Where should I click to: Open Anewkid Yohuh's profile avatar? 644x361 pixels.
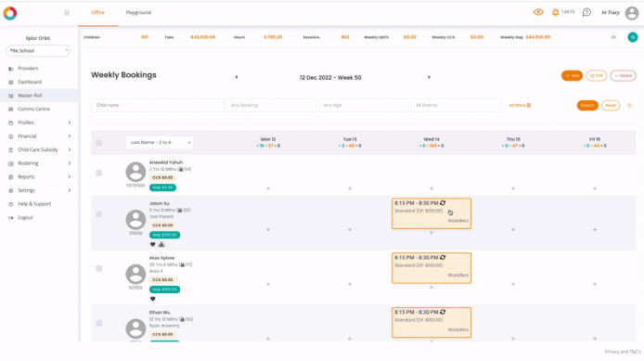point(135,172)
